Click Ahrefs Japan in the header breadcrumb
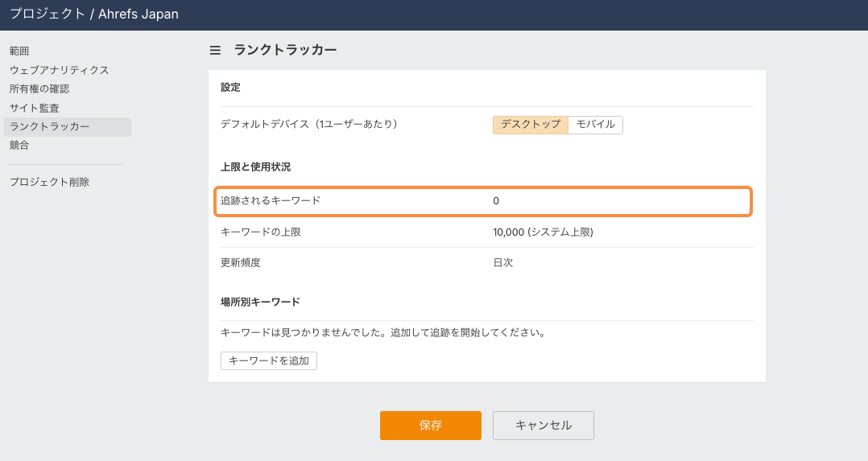This screenshot has height=461, width=868. click(138, 14)
